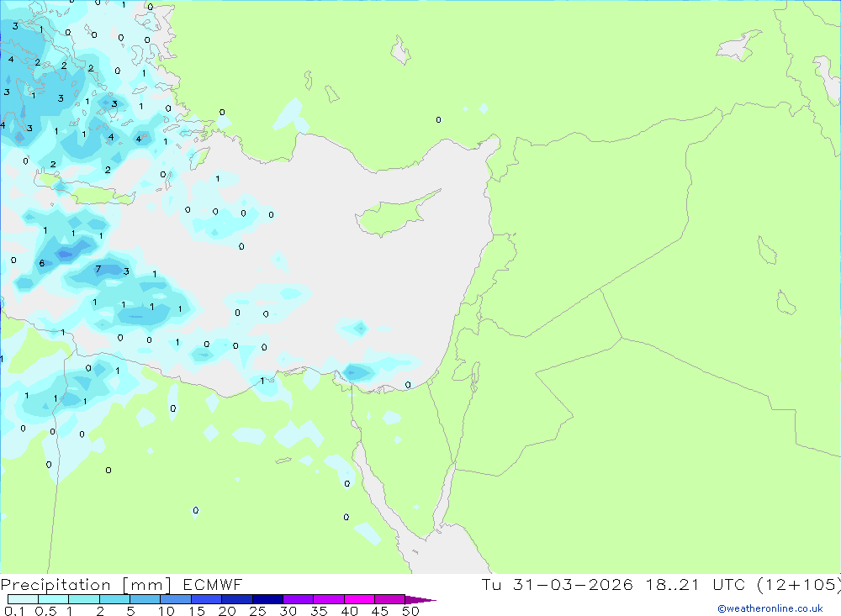Click the legend label '10'
Image resolution: width=841 pixels, height=616 pixels.
click(x=167, y=611)
